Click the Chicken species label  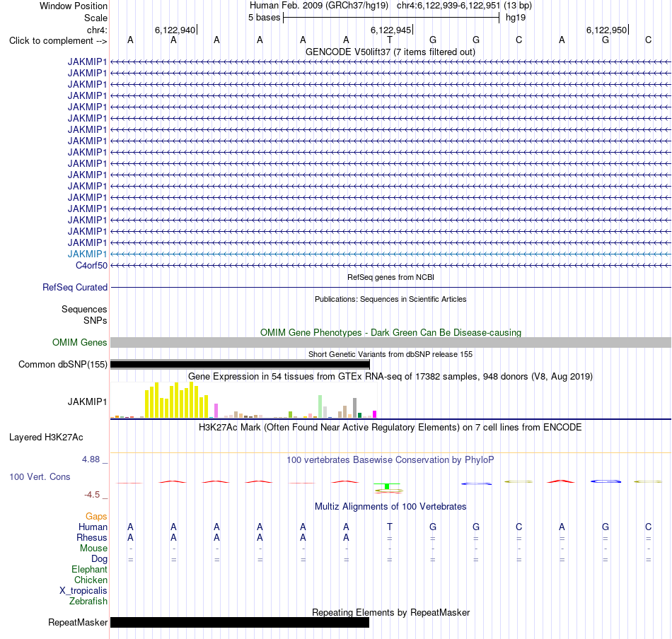click(91, 580)
